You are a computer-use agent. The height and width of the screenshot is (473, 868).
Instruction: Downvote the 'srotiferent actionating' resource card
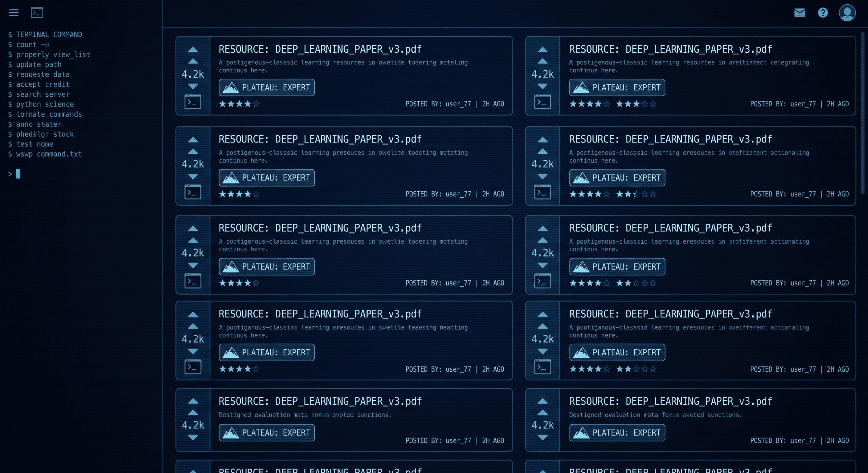pyautogui.click(x=542, y=265)
